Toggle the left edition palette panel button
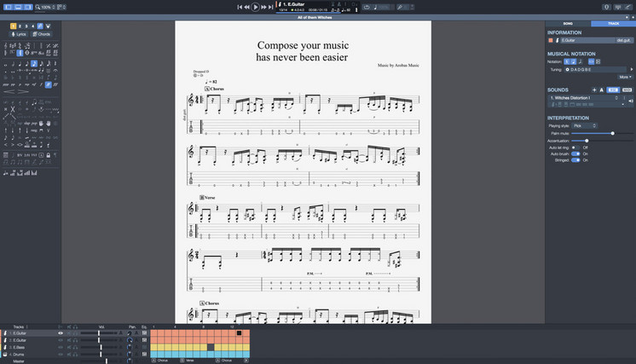Viewport: 636px width, 364px height. point(9,7)
